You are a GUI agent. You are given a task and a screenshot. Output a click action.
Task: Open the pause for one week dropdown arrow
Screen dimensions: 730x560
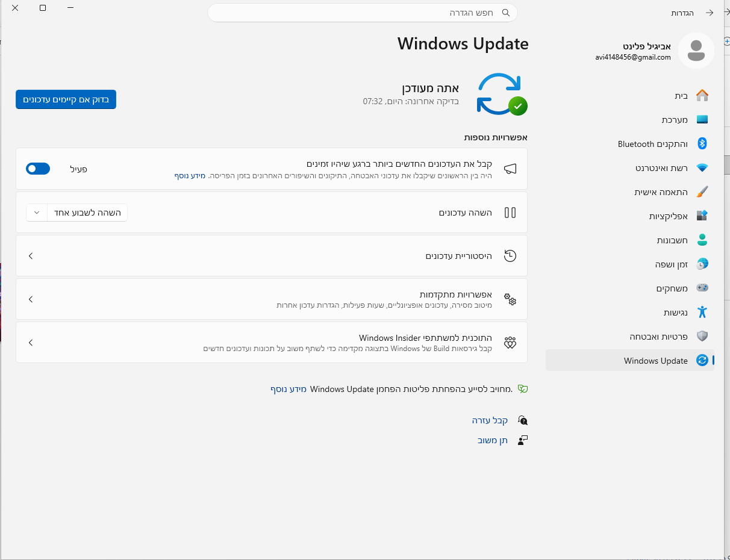click(x=37, y=213)
